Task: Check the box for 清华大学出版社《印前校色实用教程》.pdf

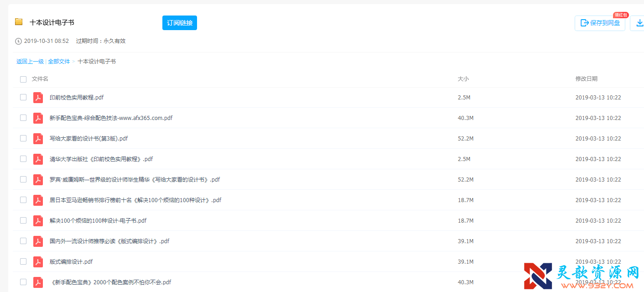Action: click(23, 159)
